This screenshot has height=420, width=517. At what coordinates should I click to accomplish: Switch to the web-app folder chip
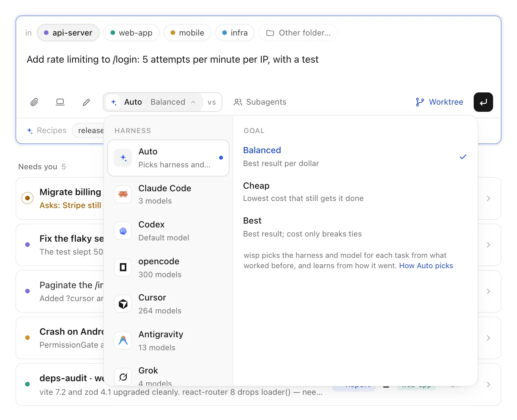point(132,33)
